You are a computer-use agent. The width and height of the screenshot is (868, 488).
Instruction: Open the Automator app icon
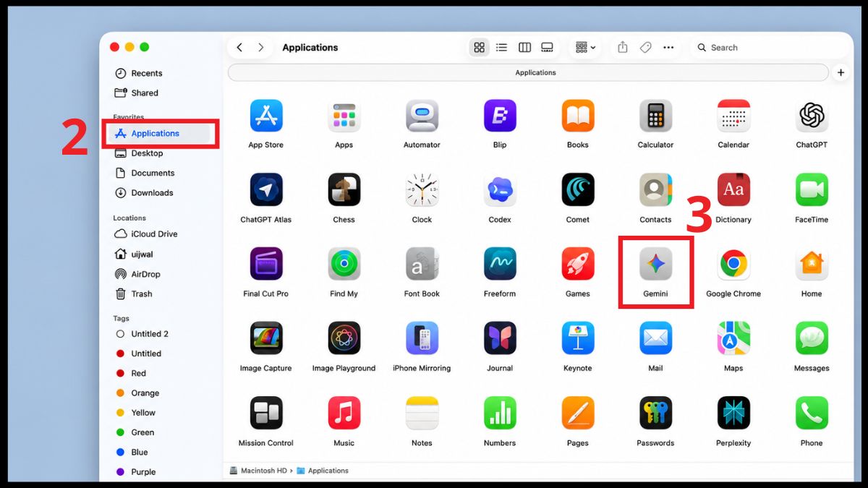point(422,116)
